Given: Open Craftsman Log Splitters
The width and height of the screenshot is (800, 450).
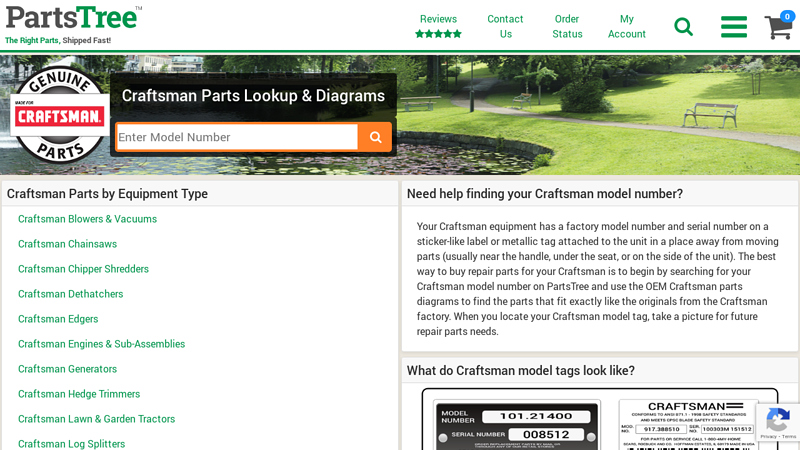Looking at the screenshot, I should pyautogui.click(x=71, y=443).
